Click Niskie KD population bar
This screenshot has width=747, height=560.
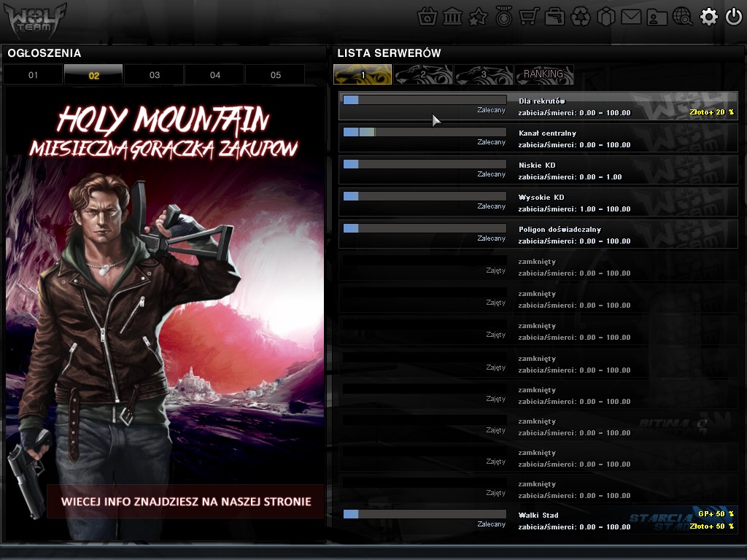click(x=425, y=164)
